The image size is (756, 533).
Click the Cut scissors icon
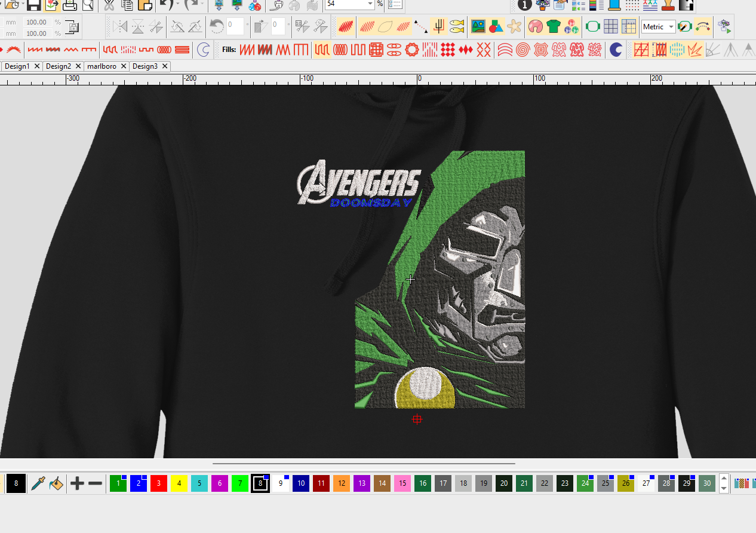pos(109,5)
